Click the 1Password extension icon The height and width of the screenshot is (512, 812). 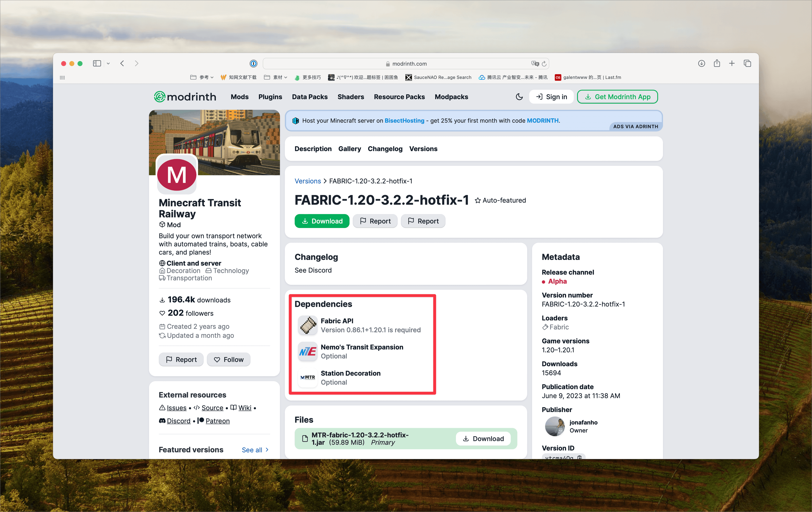(x=253, y=63)
